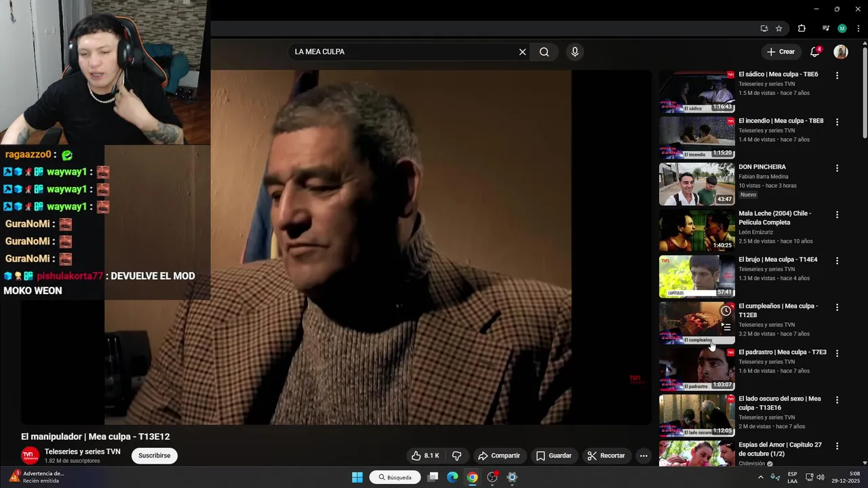
Task: Click the Crear button
Action: (781, 52)
